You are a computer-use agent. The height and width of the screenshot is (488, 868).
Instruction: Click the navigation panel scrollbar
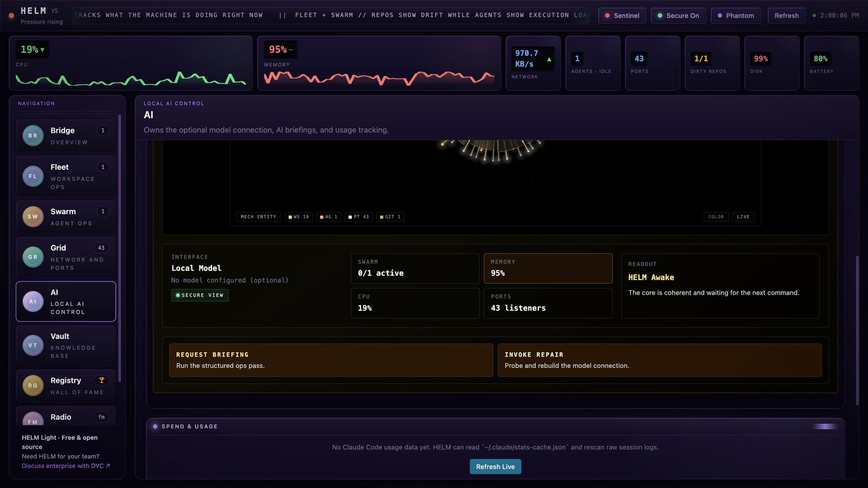tap(120, 249)
